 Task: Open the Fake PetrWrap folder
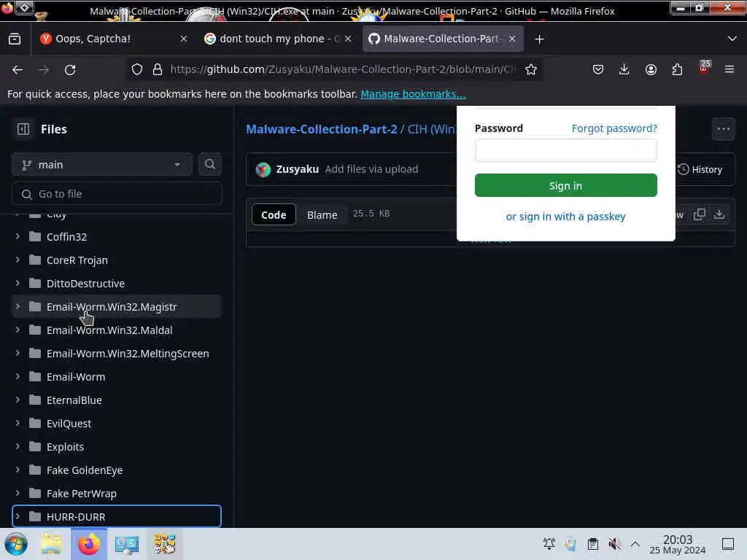point(82,494)
